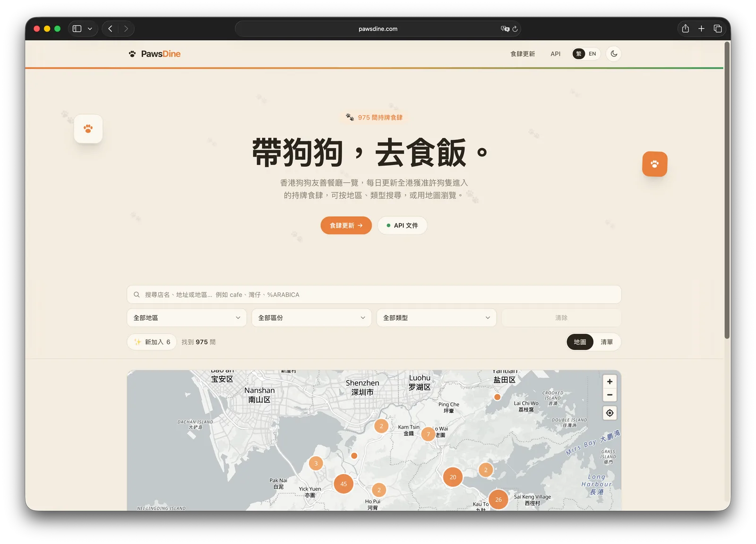
Task: Focus the restaurant search field
Action: [374, 295]
